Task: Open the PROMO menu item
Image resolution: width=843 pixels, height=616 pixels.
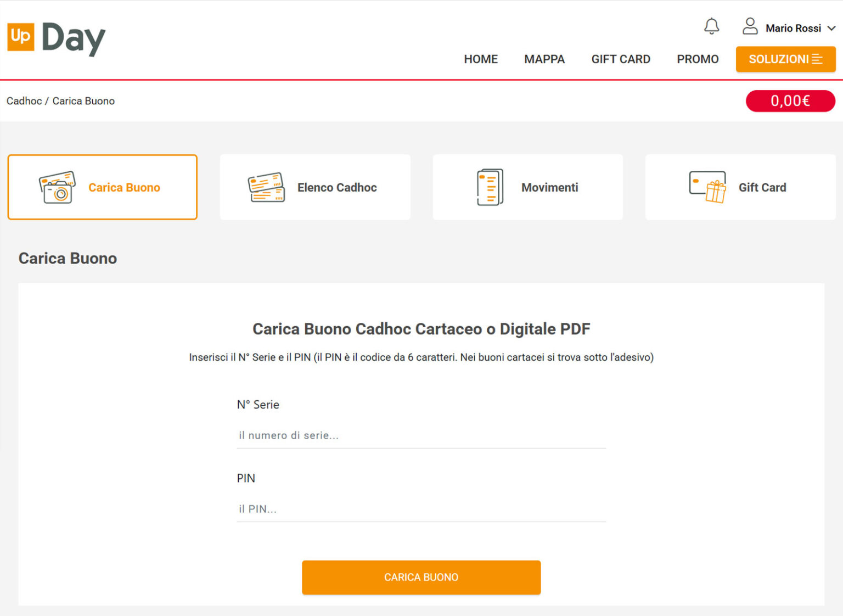Action: 698,59
